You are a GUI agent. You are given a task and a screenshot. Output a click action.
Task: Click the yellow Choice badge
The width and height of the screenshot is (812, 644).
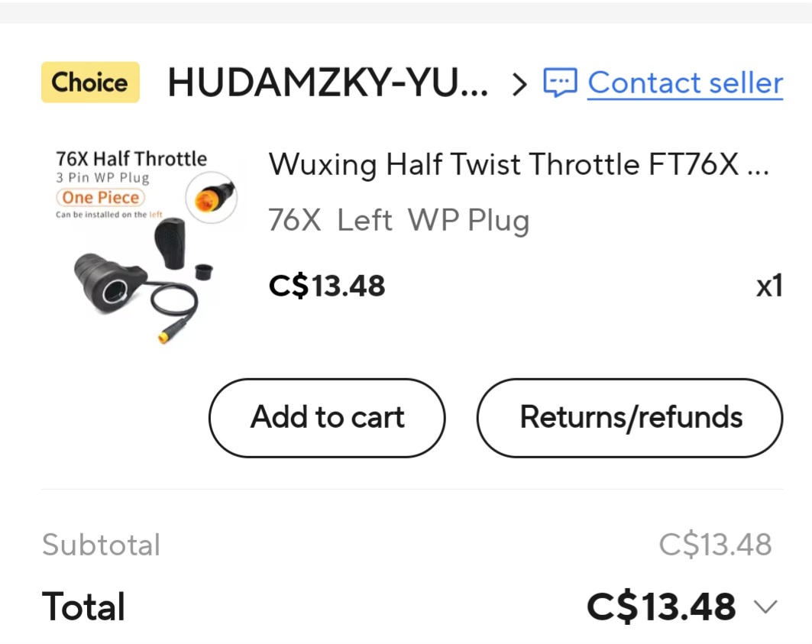tap(90, 83)
